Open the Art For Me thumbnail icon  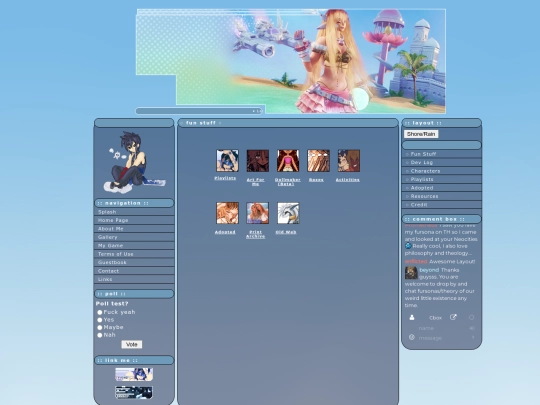258,160
